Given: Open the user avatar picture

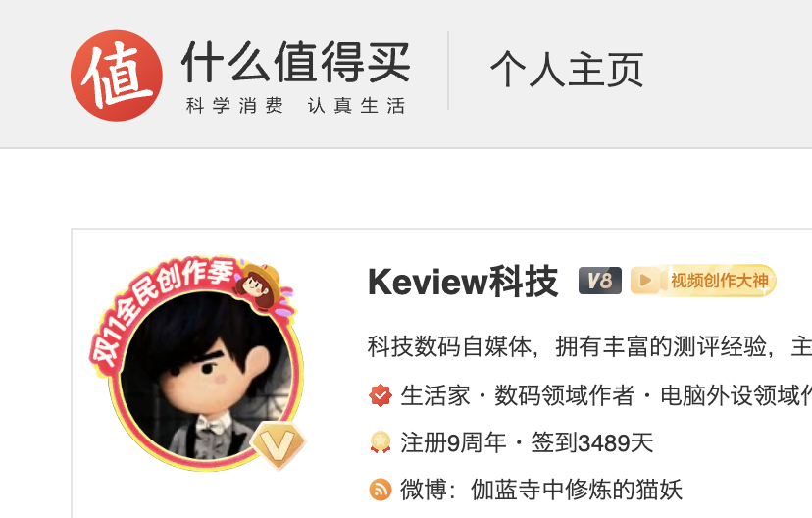Looking at the screenshot, I should tap(205, 375).
